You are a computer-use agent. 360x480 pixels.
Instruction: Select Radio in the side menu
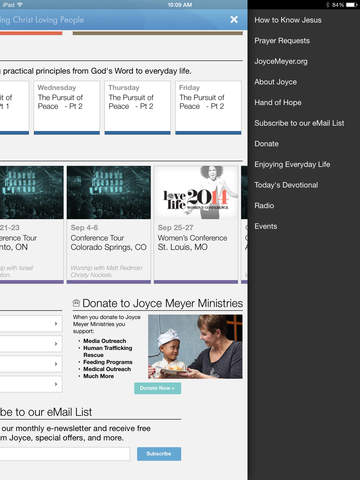(264, 206)
